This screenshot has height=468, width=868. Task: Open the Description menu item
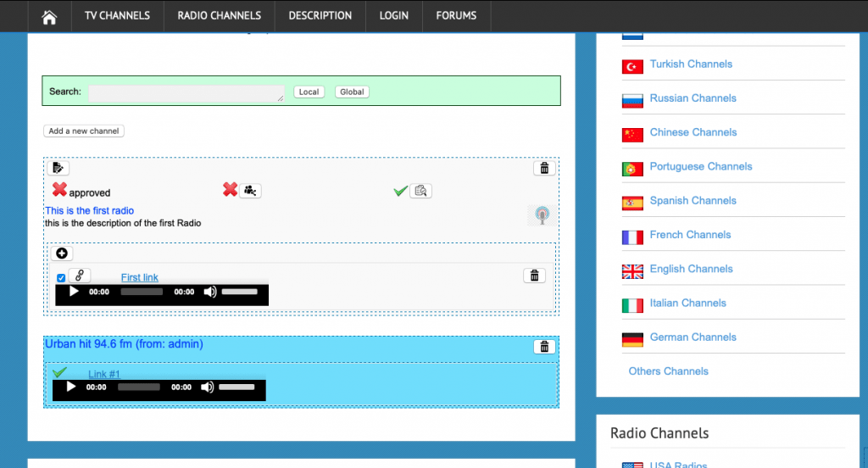click(x=320, y=15)
